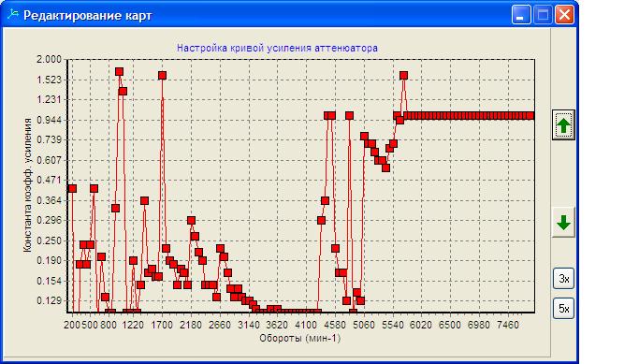Click the chart title Настройка кривой усиления аттенюатора
This screenshot has height=364, width=639.
coord(277,48)
